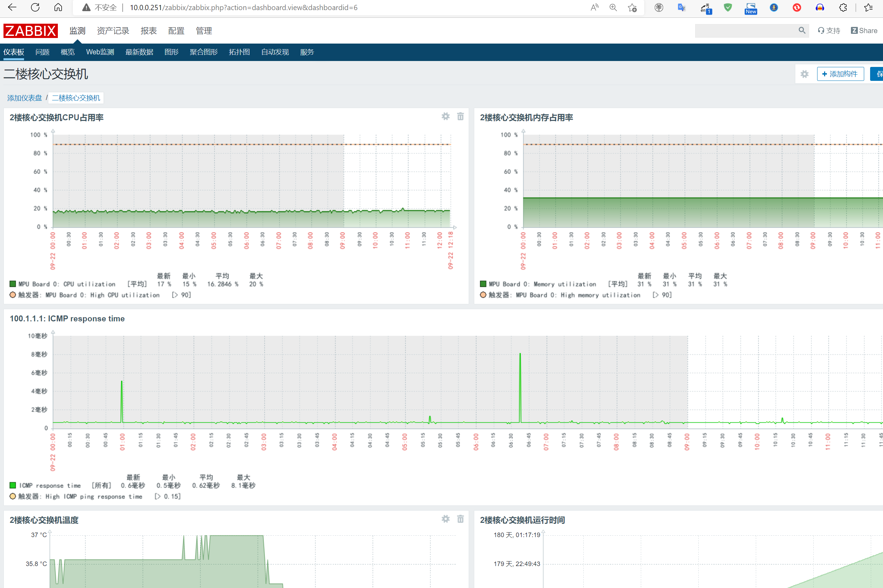The image size is (883, 588).
Task: Open dashboard settings gear icon
Action: pos(805,74)
